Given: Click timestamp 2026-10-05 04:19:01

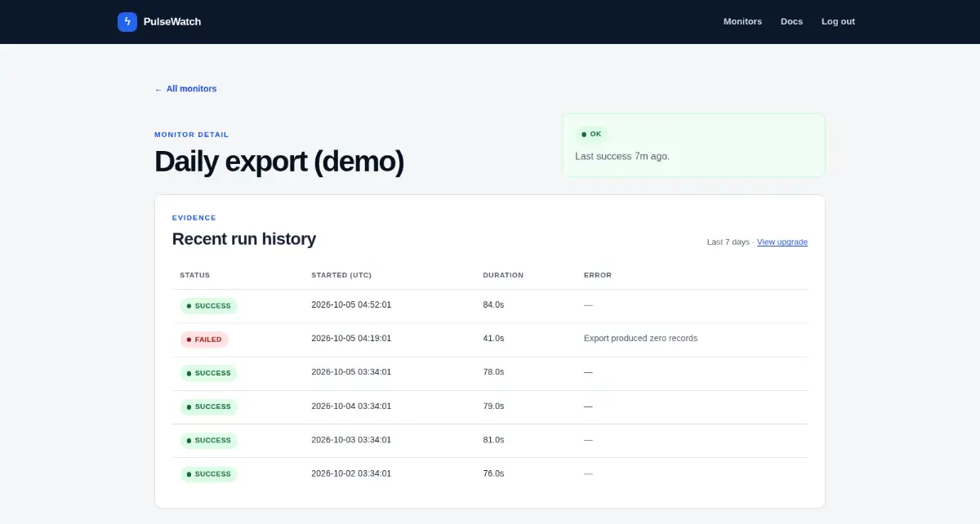Looking at the screenshot, I should pos(351,338).
